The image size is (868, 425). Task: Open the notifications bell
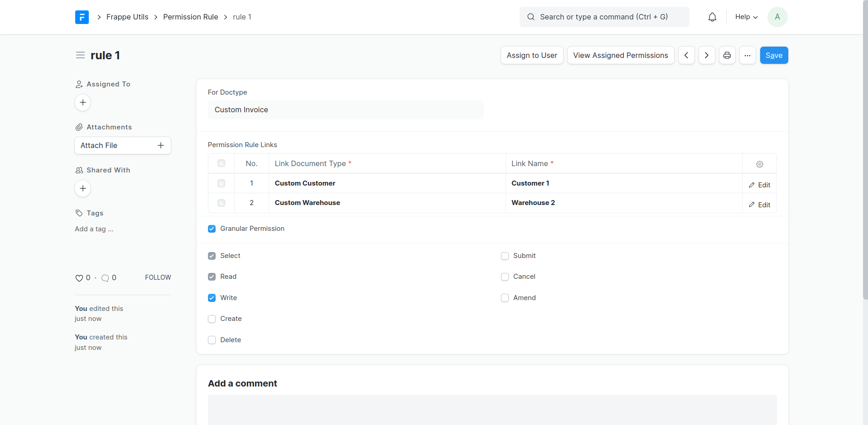712,17
